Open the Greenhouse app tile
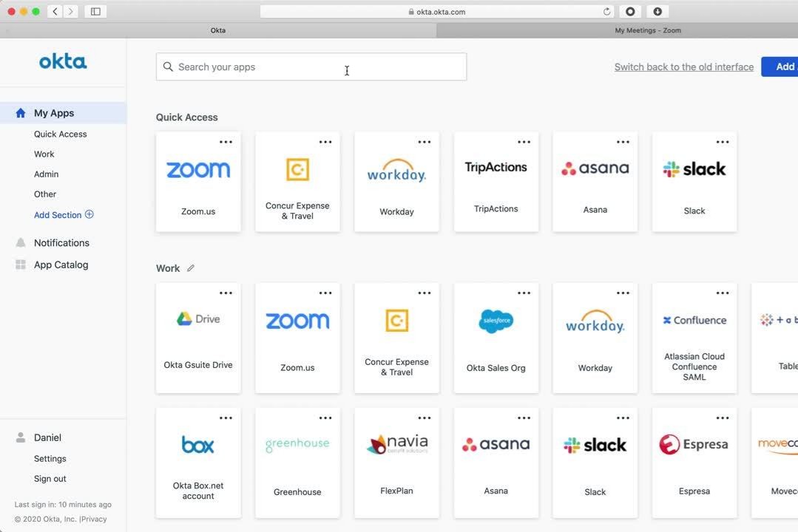 pos(297,463)
